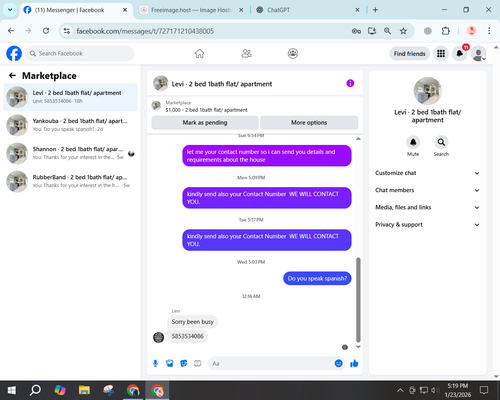The height and width of the screenshot is (400, 500).
Task: Click scroll-down arrow of chat
Action: coord(358,347)
